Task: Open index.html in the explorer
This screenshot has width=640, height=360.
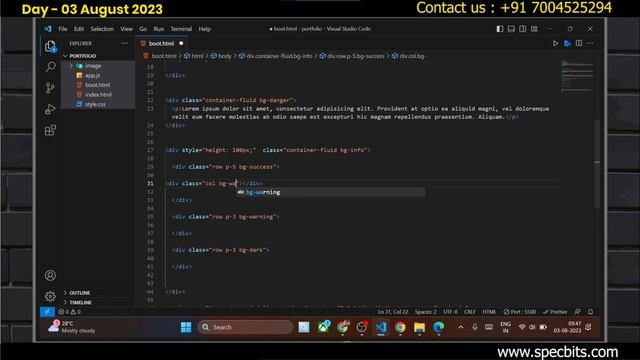Action: [98, 95]
